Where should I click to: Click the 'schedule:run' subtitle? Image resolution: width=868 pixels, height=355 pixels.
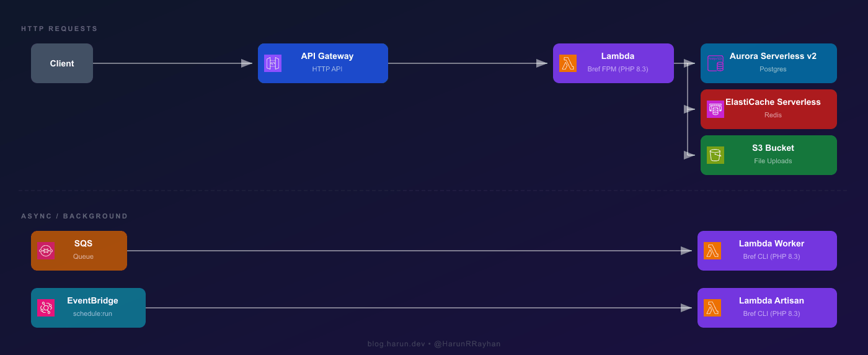click(x=92, y=313)
